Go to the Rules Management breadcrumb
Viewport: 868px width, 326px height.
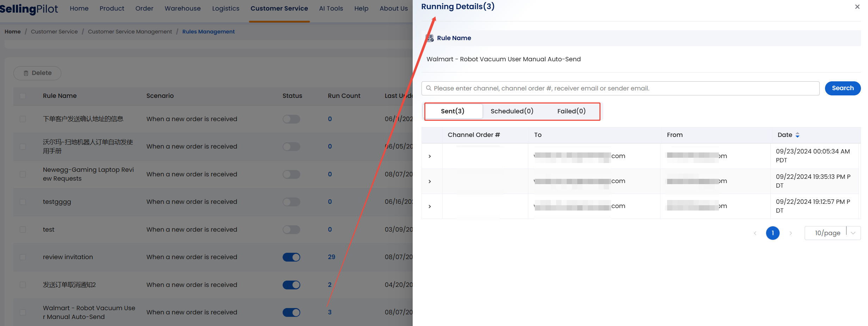[208, 32]
